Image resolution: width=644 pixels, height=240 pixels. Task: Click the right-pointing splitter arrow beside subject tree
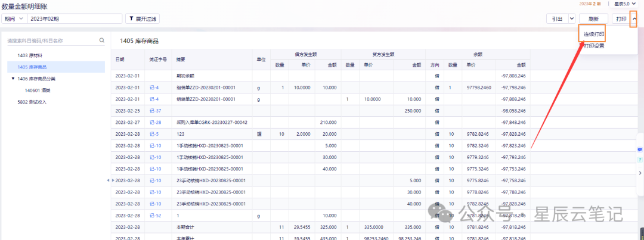(x=113, y=180)
